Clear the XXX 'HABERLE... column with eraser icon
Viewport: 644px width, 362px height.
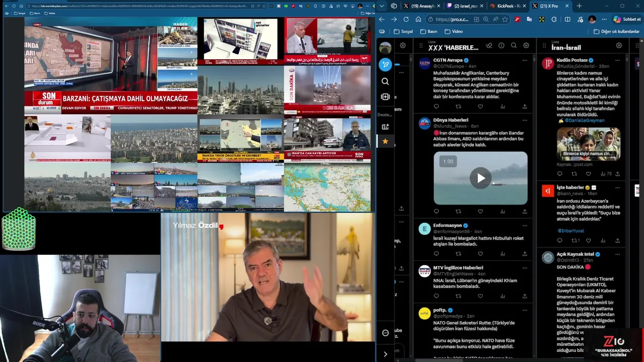(x=489, y=45)
